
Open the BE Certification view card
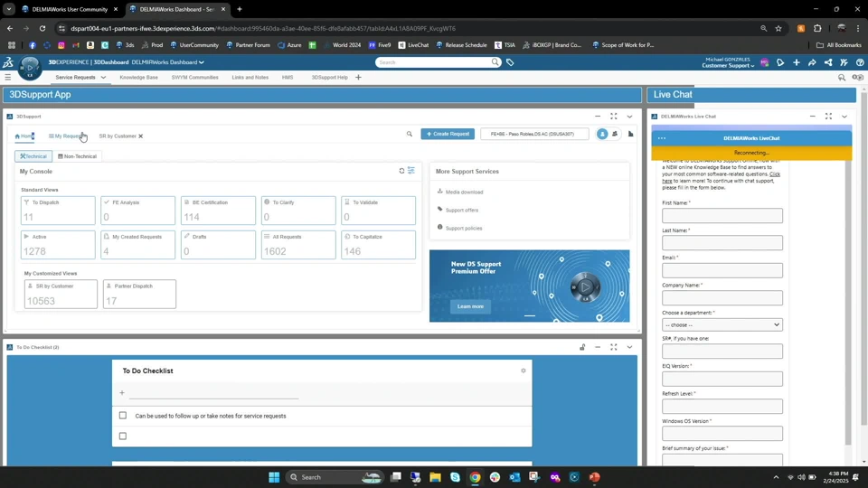tap(218, 211)
